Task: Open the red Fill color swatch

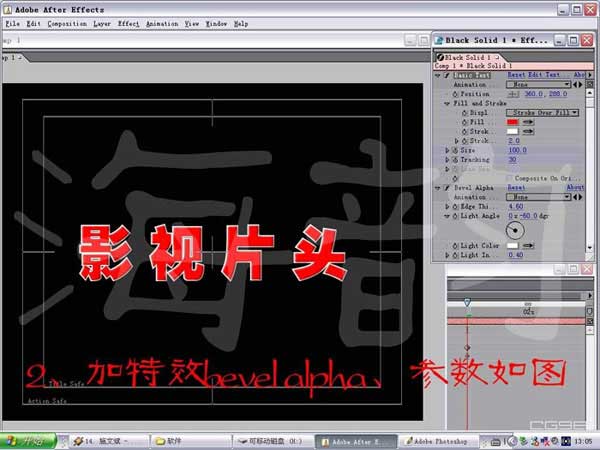Action: coord(512,122)
